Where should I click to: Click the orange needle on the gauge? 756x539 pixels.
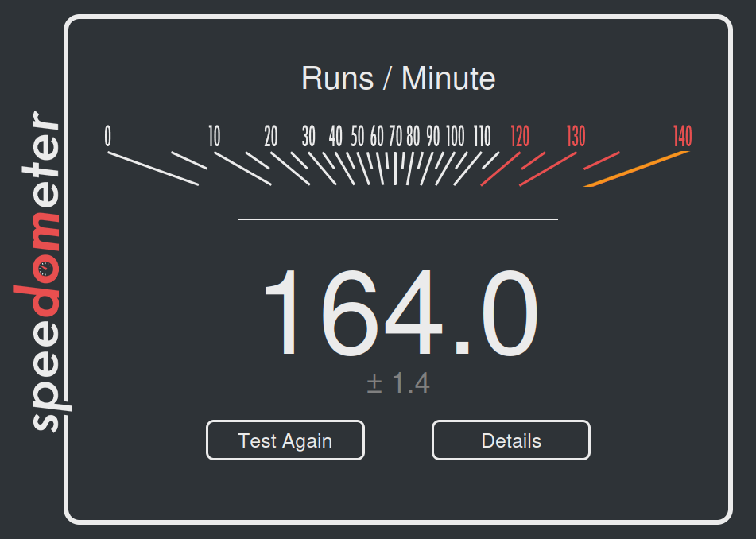637,169
